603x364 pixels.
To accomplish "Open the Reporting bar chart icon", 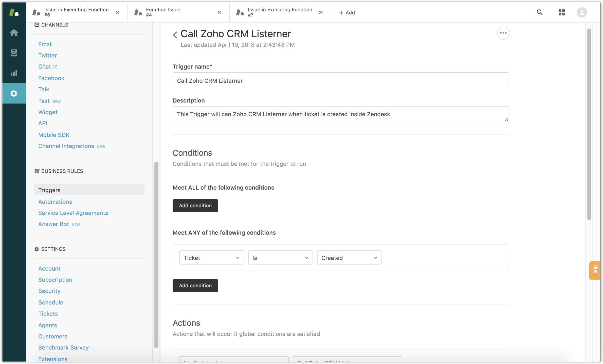I will pos(14,73).
